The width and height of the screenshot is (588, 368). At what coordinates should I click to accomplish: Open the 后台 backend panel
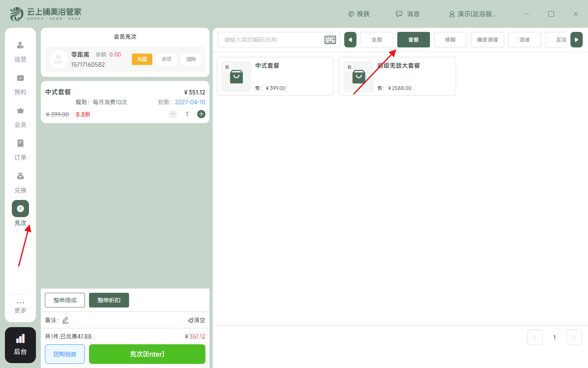pyautogui.click(x=20, y=345)
